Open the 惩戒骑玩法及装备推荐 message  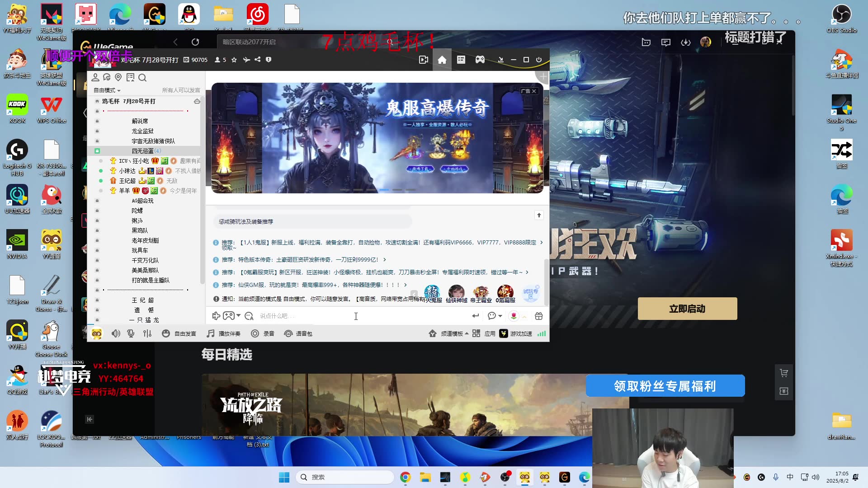click(x=313, y=221)
